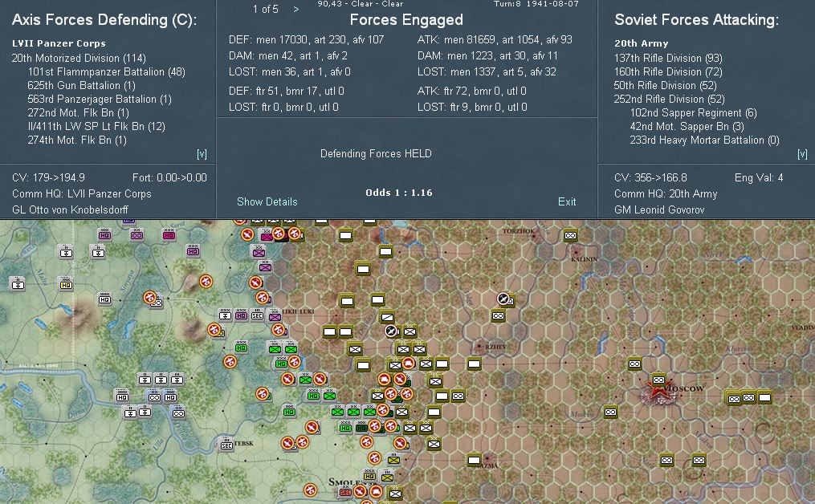This screenshot has width=815, height=504.
Task: Select SEC counter beside Velikie Luki
Action: pyautogui.click(x=257, y=315)
